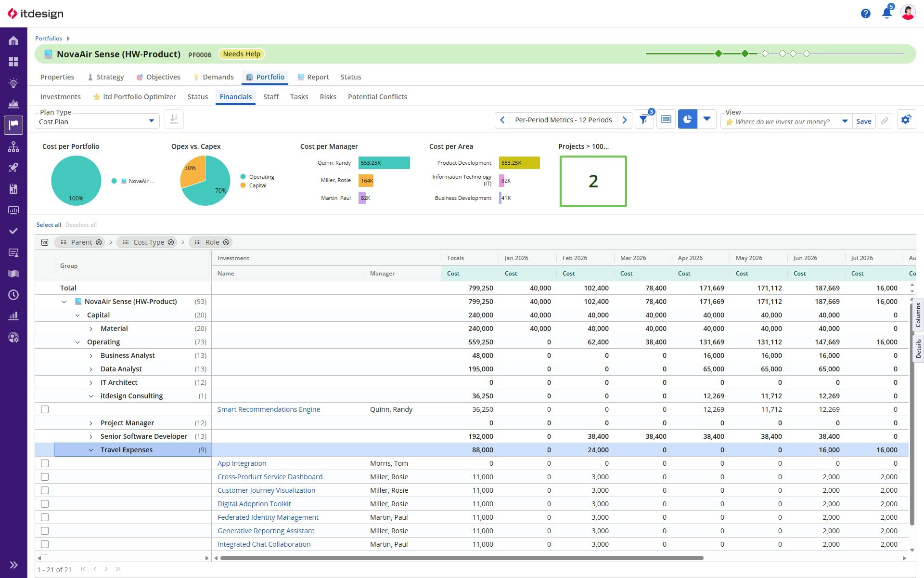Open the Smart Recommendations Engine investment
The image size is (924, 578).
pos(269,409)
